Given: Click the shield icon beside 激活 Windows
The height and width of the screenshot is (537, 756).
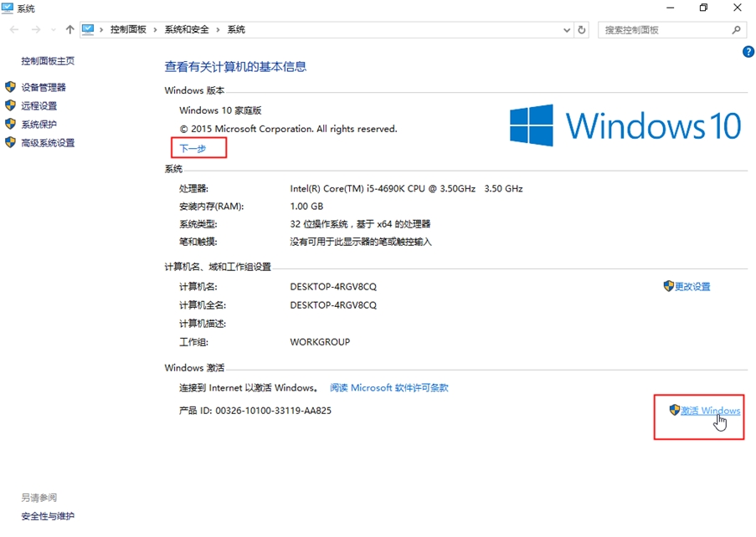Looking at the screenshot, I should coord(675,410).
